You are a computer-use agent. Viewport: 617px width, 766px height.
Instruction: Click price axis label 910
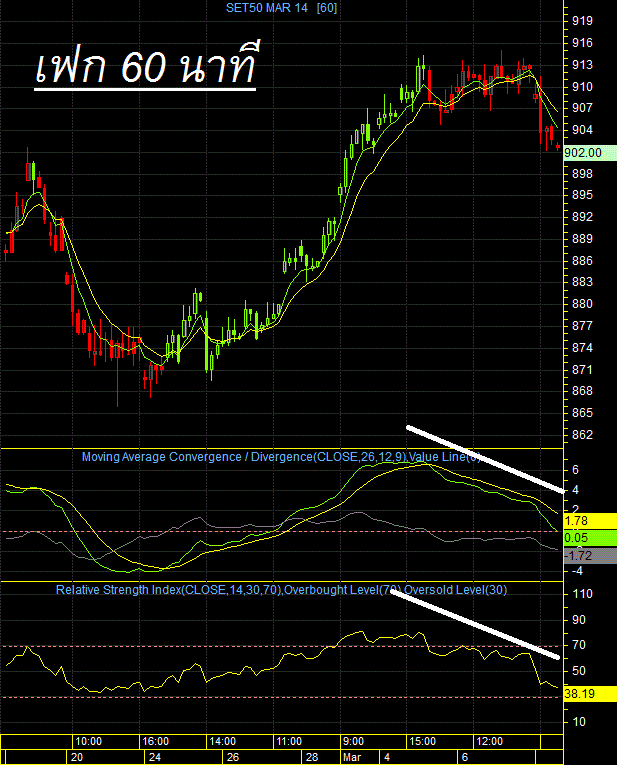click(x=582, y=87)
